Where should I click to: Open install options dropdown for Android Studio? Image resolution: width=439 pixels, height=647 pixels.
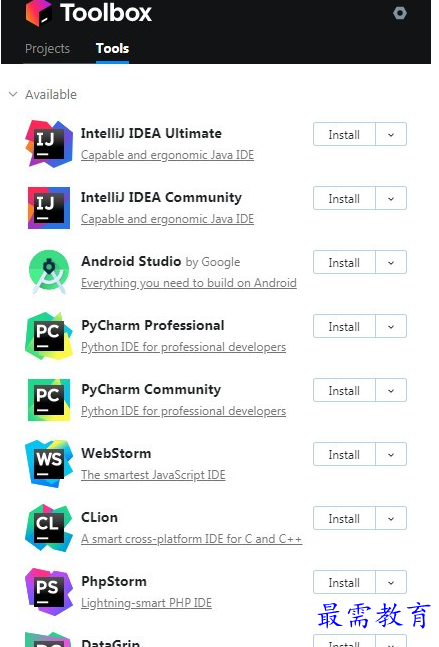coord(391,262)
